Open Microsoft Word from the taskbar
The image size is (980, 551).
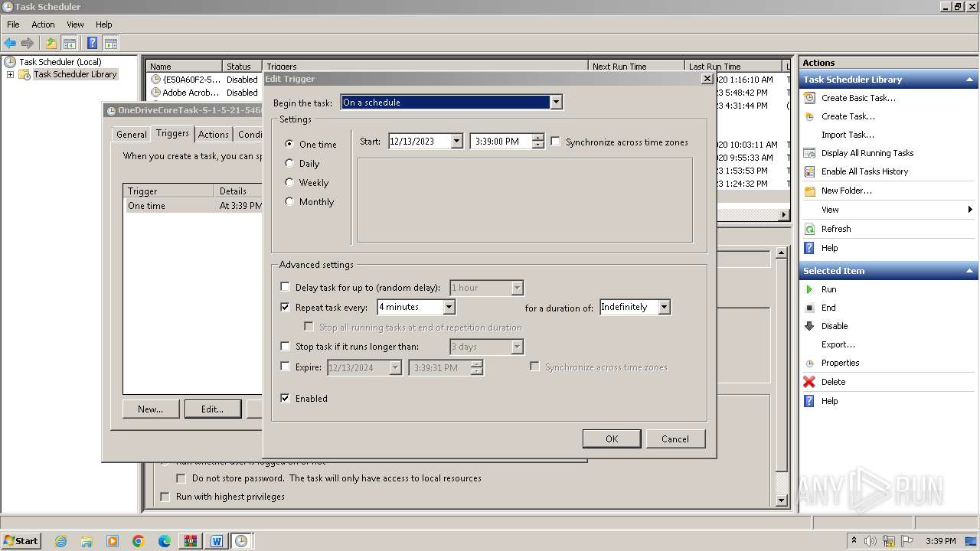pos(217,541)
